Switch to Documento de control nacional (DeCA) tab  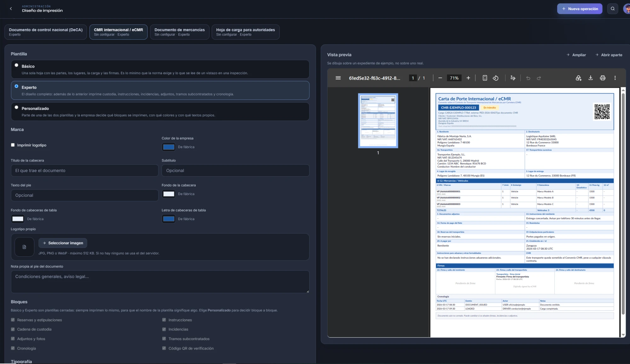click(x=46, y=32)
